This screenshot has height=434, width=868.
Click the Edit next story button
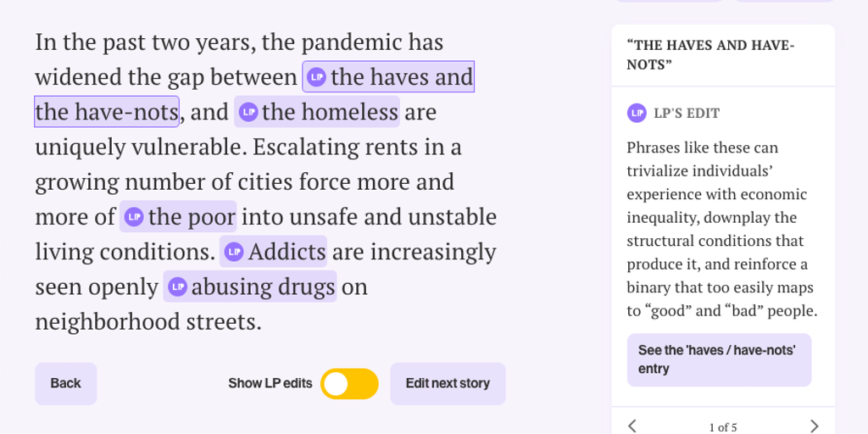(448, 384)
